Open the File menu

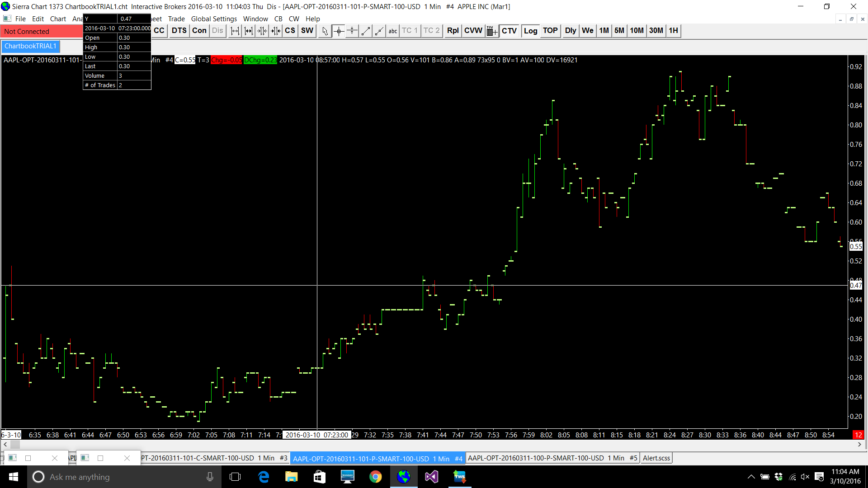pyautogui.click(x=20, y=19)
